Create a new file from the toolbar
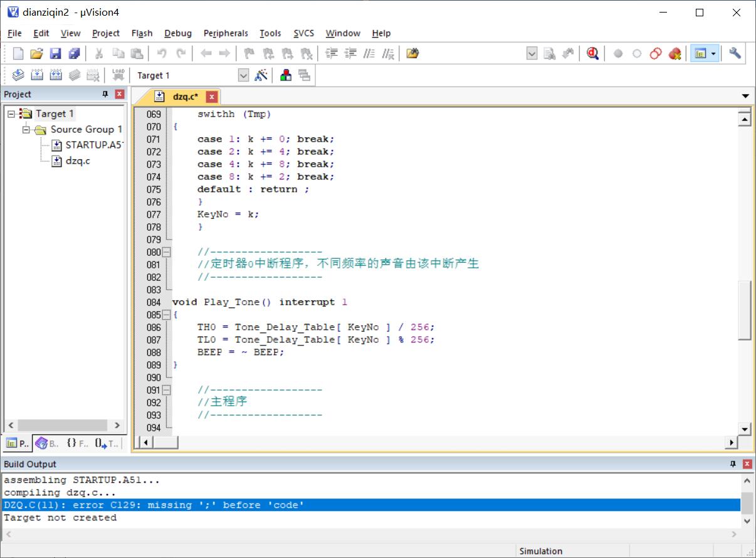The width and height of the screenshot is (756, 558). 18,53
